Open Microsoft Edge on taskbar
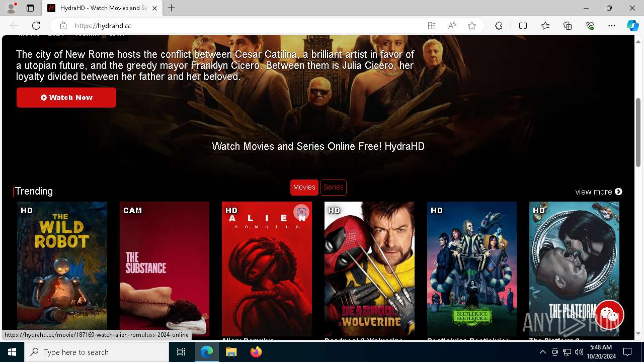The width and height of the screenshot is (644, 362). tap(207, 352)
